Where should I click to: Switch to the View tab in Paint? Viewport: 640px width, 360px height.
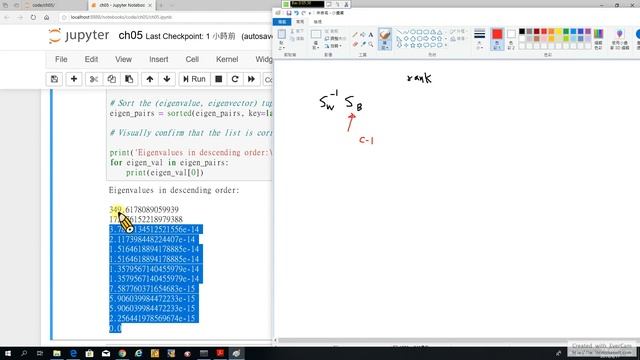(x=318, y=22)
